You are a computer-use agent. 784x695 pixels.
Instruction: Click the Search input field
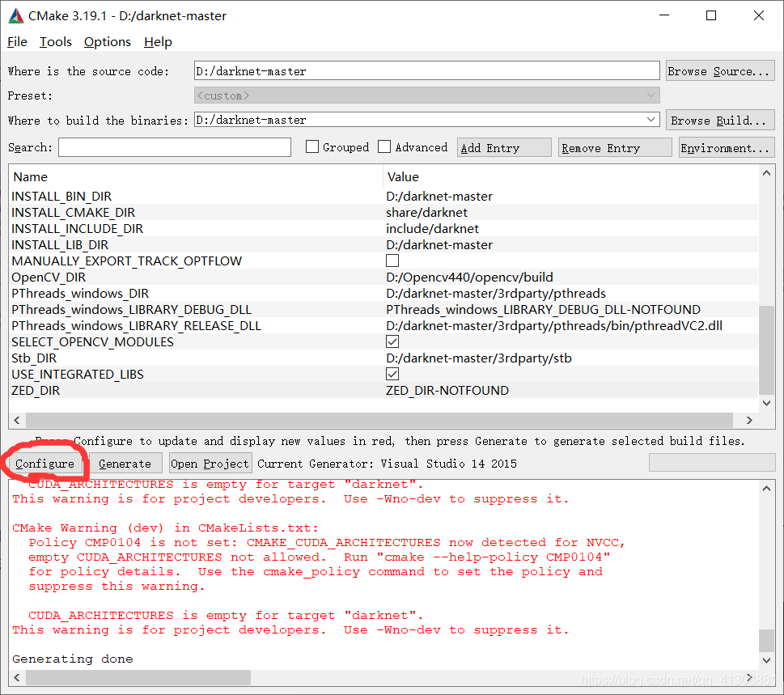tap(175, 147)
